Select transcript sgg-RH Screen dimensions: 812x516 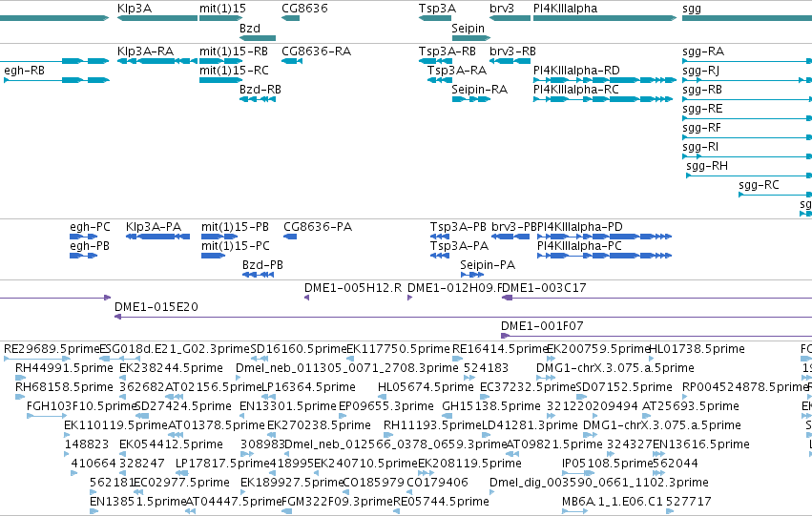pyautogui.click(x=749, y=175)
